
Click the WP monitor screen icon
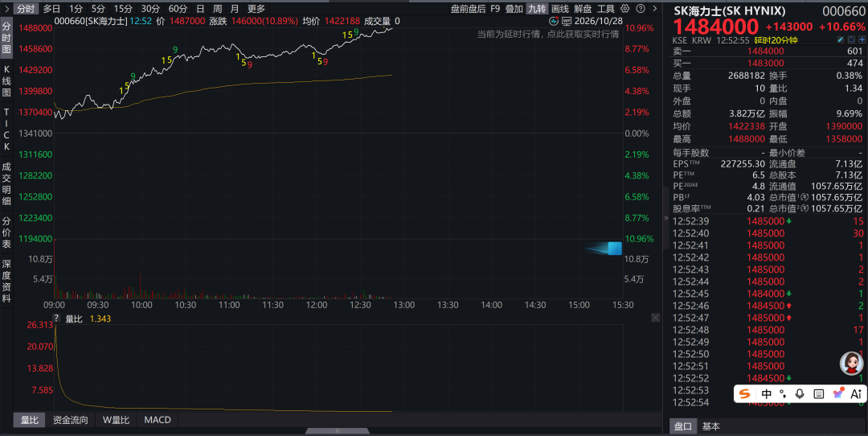(567, 21)
